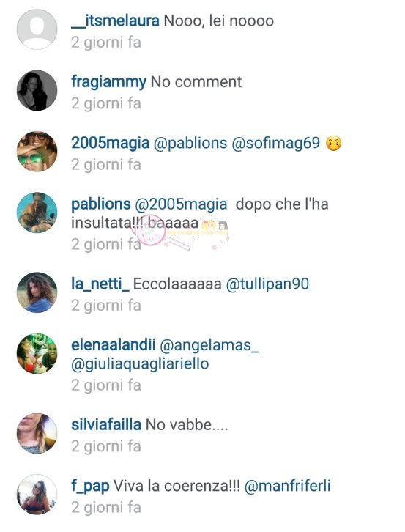Open 2005magia's profile photo with sunglasses
This screenshot has width=405, height=532.
click(x=37, y=152)
